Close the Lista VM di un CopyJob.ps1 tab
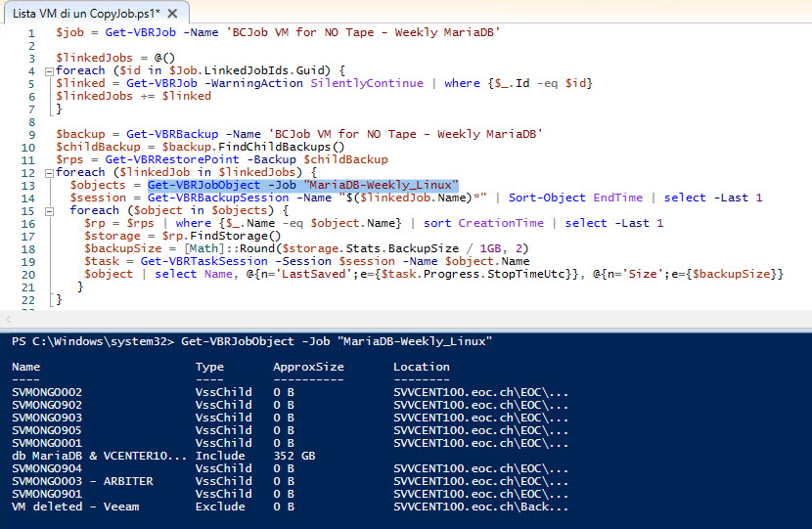The image size is (812, 529). 173,14
